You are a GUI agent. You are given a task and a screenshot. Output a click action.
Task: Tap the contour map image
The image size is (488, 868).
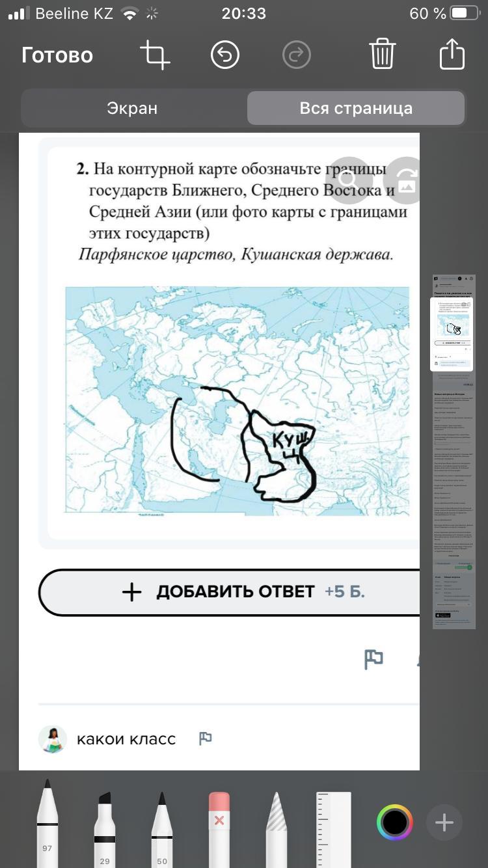click(x=237, y=400)
